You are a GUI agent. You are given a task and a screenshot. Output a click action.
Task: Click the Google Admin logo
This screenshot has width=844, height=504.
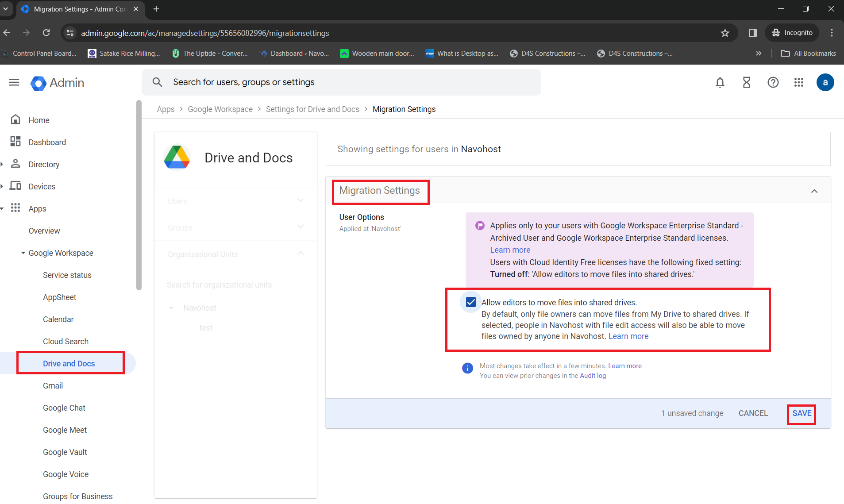pos(58,83)
